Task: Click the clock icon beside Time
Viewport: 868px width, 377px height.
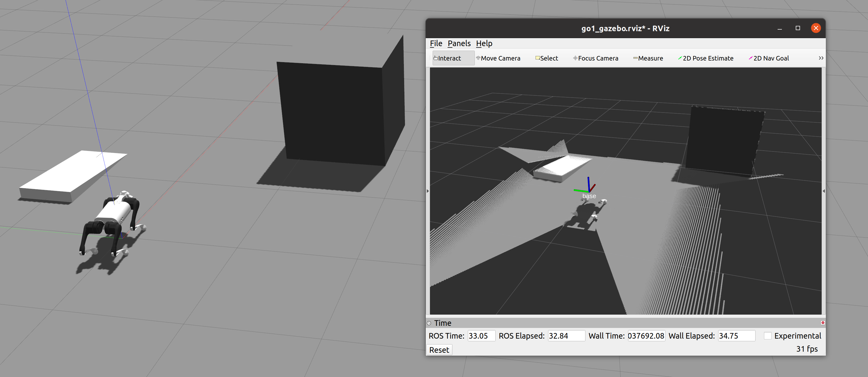Action: pos(429,323)
